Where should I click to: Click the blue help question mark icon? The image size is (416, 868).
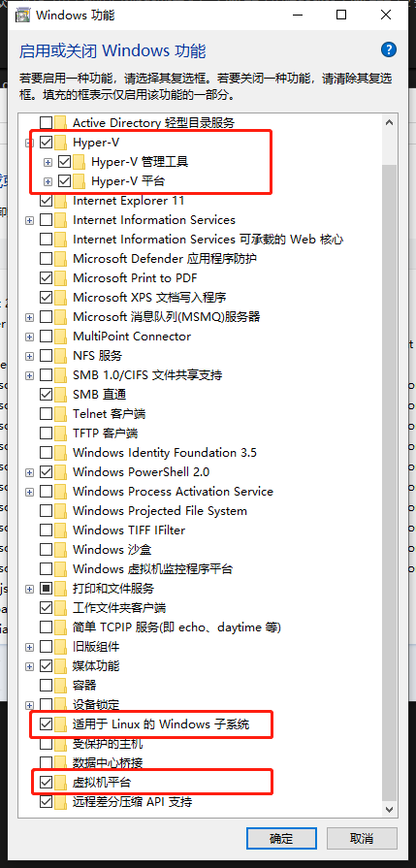click(x=389, y=49)
